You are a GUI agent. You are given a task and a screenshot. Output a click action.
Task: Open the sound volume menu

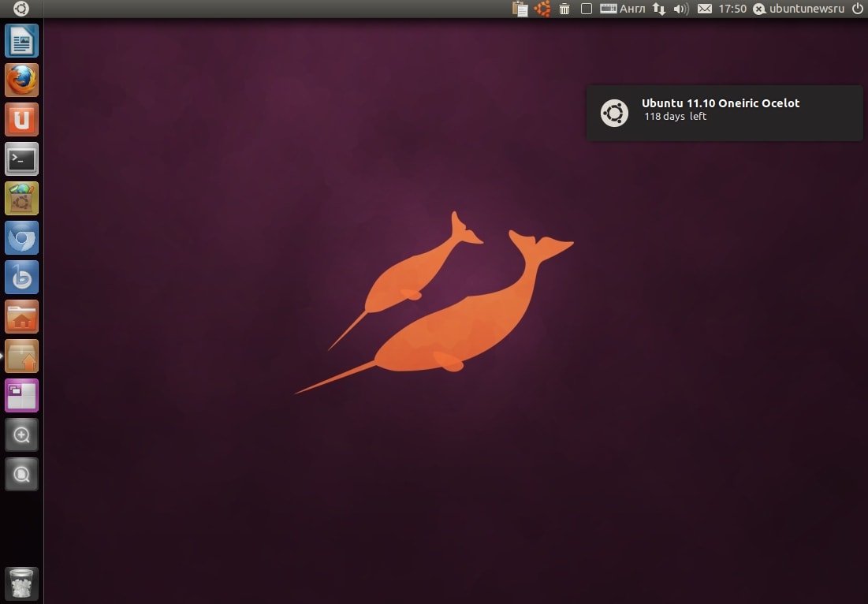681,9
